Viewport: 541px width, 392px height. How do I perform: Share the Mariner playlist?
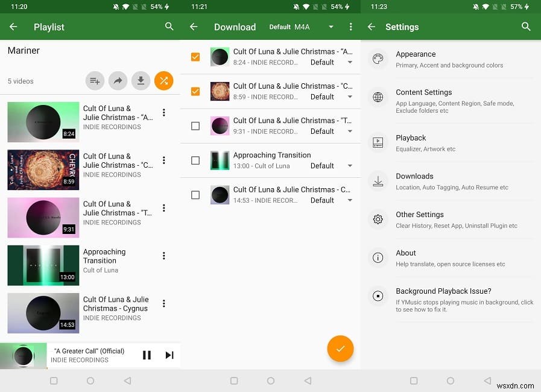pyautogui.click(x=118, y=80)
